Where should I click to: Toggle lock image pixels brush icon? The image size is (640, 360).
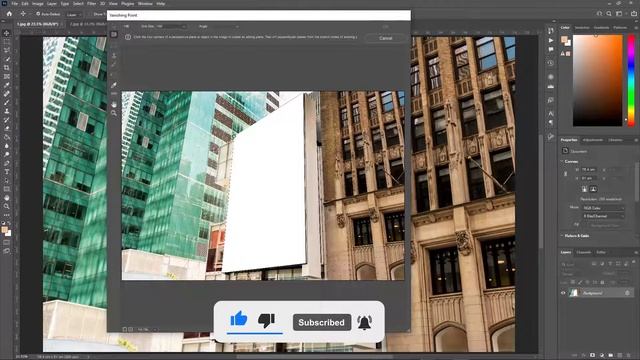tap(580, 282)
